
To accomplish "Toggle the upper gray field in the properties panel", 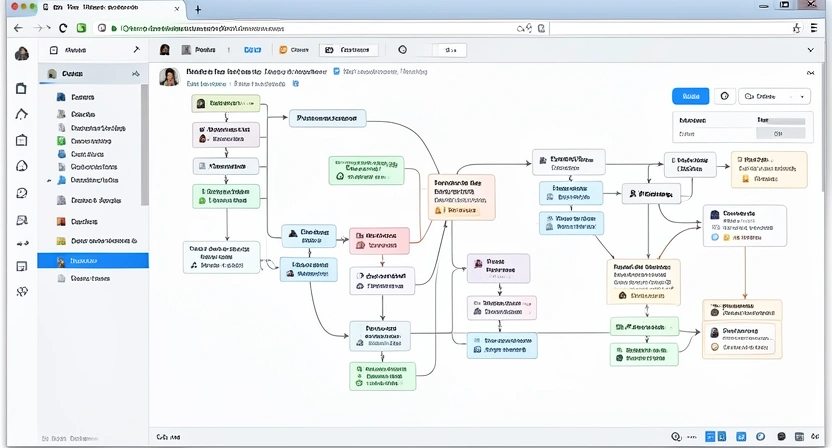I will [x=780, y=120].
